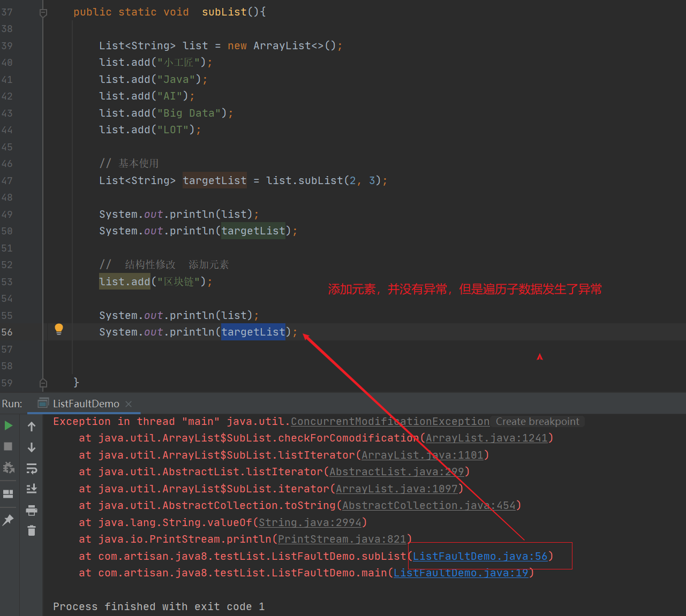Viewport: 686px width, 616px height.
Task: Open AbstractList.java:299 stack trace link
Action: click(x=397, y=471)
